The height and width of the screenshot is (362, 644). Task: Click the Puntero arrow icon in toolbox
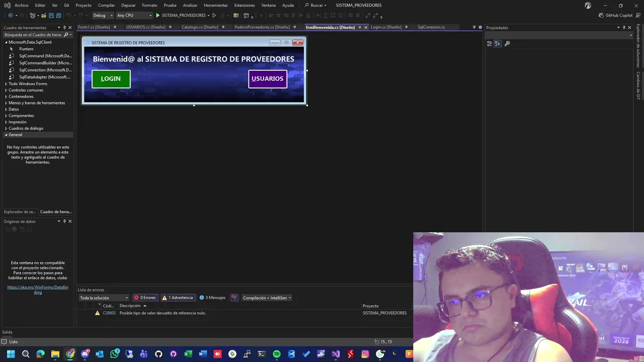(12, 49)
